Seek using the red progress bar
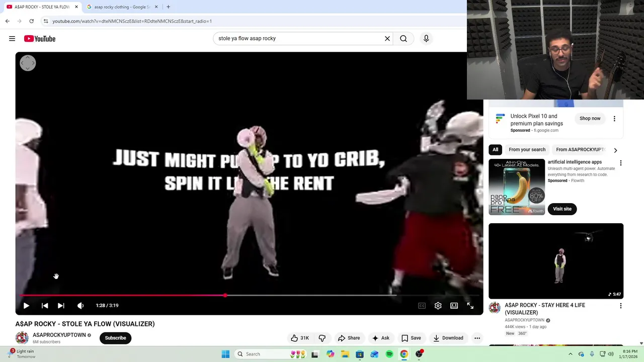The image size is (644, 362). [249, 296]
